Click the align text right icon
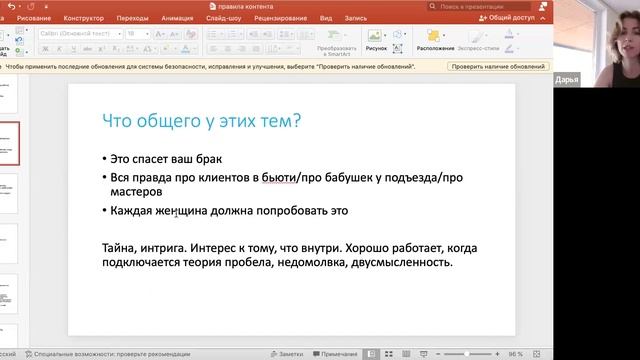The height and width of the screenshot is (360, 640). pos(242,49)
